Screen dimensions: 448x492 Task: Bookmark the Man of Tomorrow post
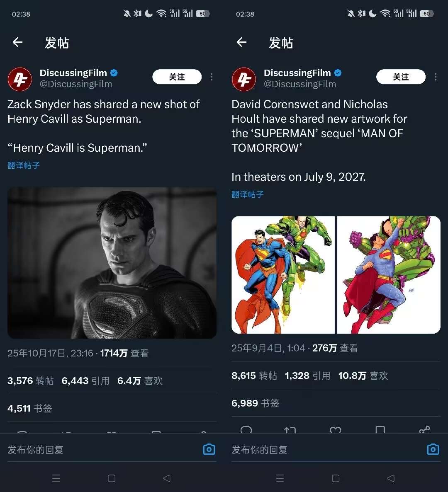380,430
